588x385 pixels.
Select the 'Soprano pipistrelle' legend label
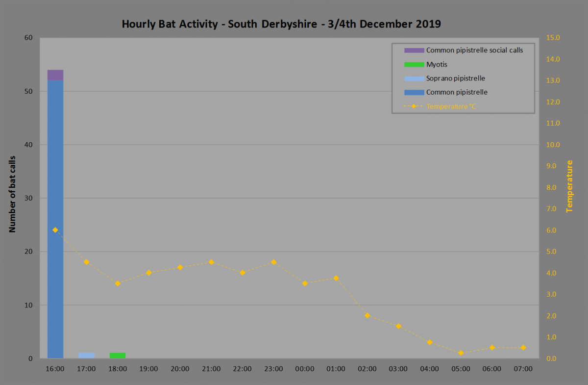point(456,78)
